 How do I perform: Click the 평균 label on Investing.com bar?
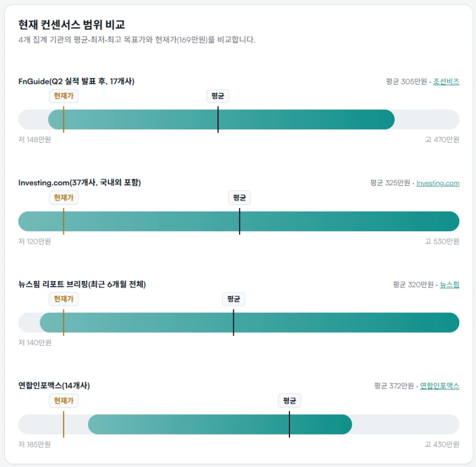pos(239,198)
